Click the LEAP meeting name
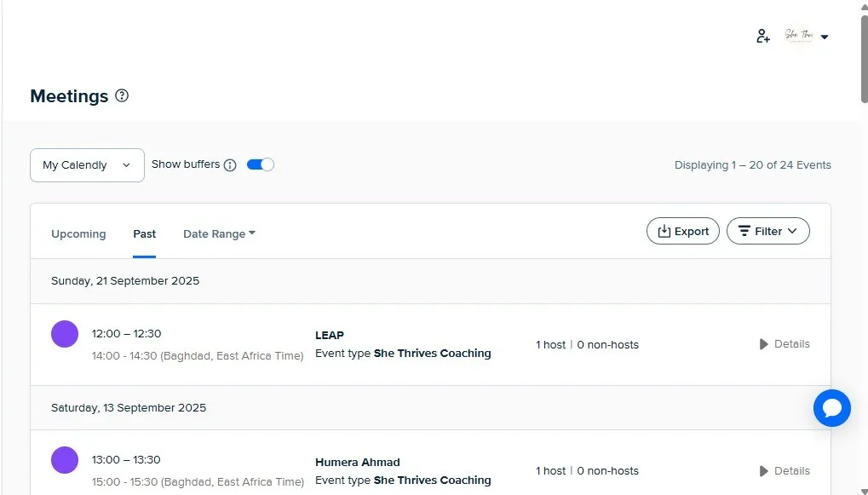 point(330,335)
